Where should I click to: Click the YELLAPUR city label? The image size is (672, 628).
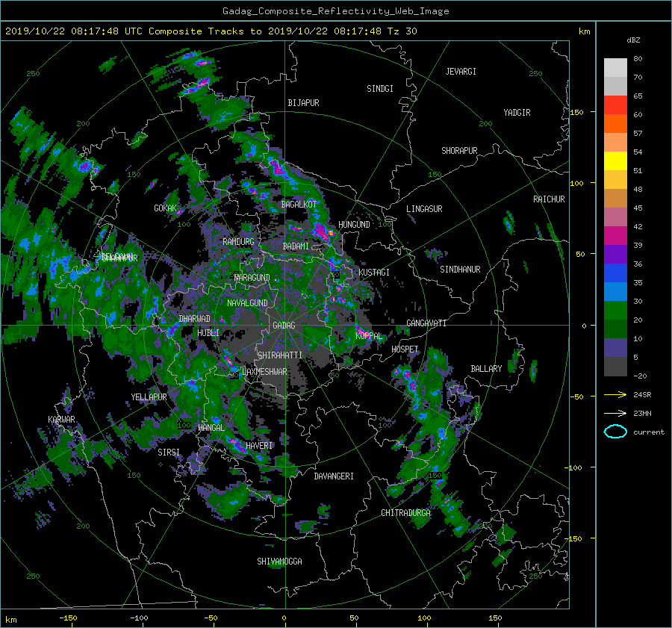(x=149, y=397)
